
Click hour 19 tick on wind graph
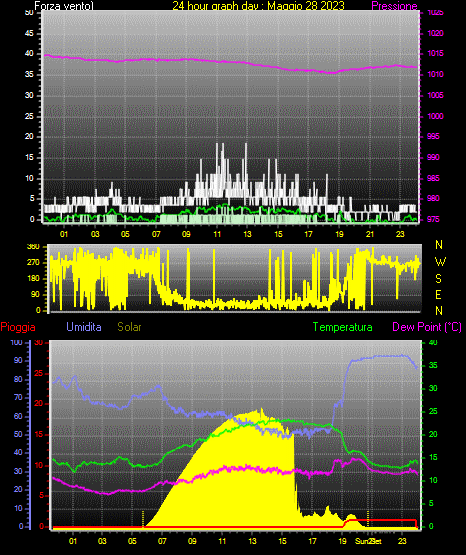click(x=339, y=234)
